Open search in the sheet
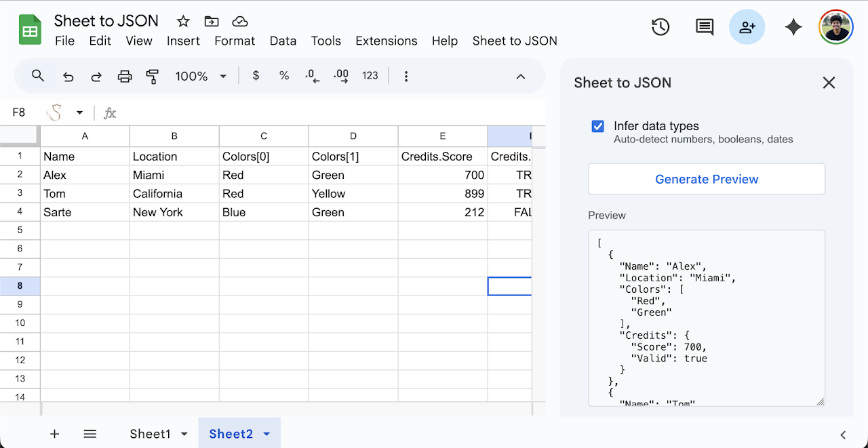868x448 pixels. pos(38,76)
